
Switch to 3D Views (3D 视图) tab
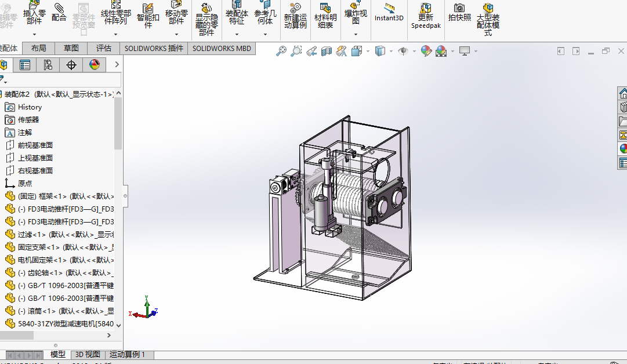(88, 354)
